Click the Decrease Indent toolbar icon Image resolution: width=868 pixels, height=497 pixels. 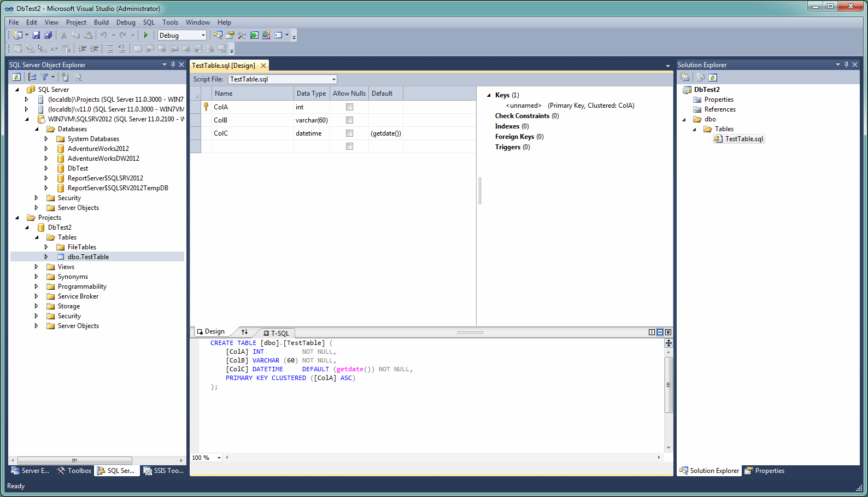(x=83, y=49)
